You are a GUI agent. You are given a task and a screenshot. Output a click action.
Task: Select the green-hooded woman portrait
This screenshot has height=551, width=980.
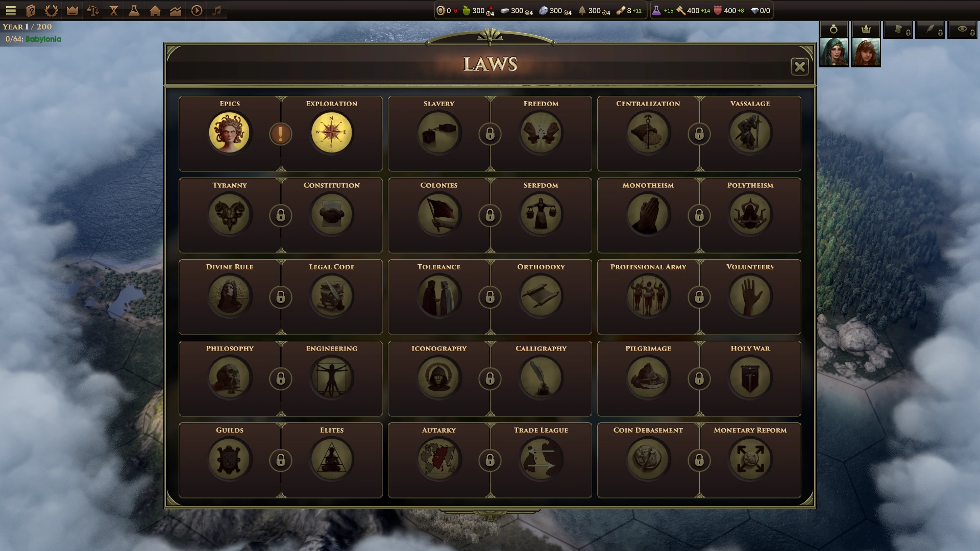(834, 53)
